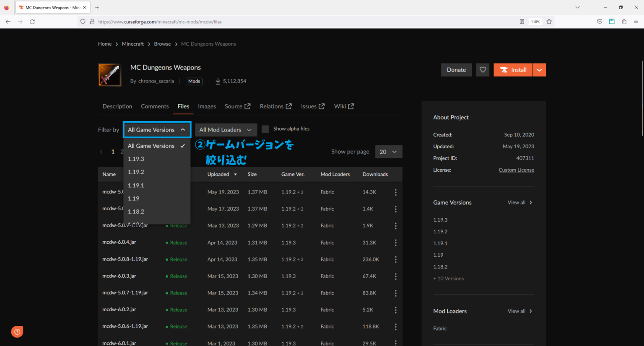
Task: Select 1.18.2 from the game version list
Action: pyautogui.click(x=136, y=212)
